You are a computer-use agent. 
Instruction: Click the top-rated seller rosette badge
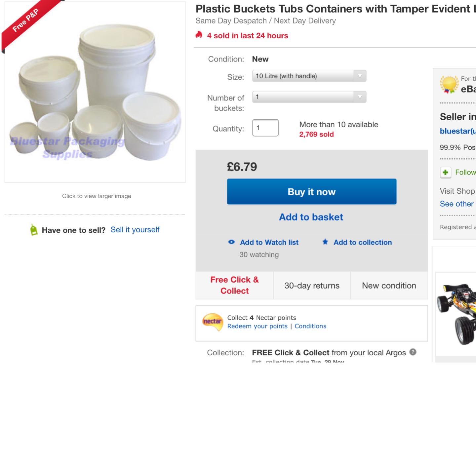pos(449,85)
